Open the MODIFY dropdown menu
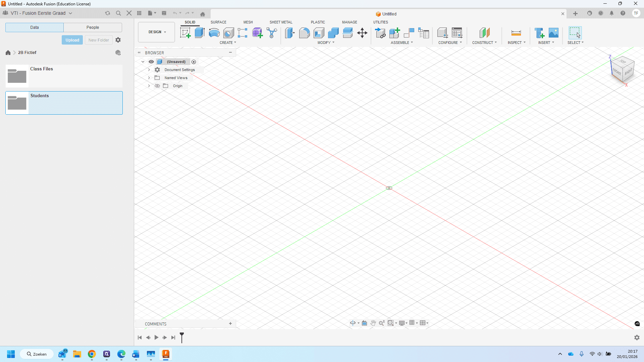This screenshot has width=644, height=362. point(326,43)
